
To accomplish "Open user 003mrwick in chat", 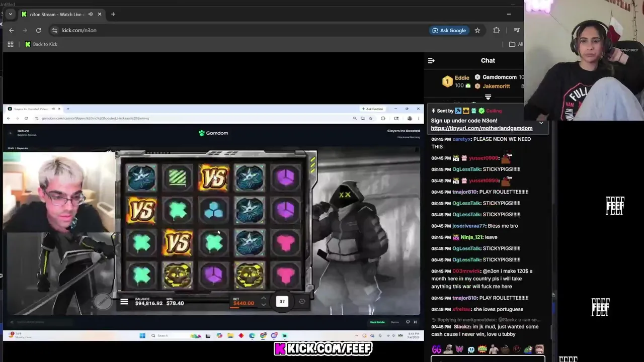I will [x=467, y=271].
